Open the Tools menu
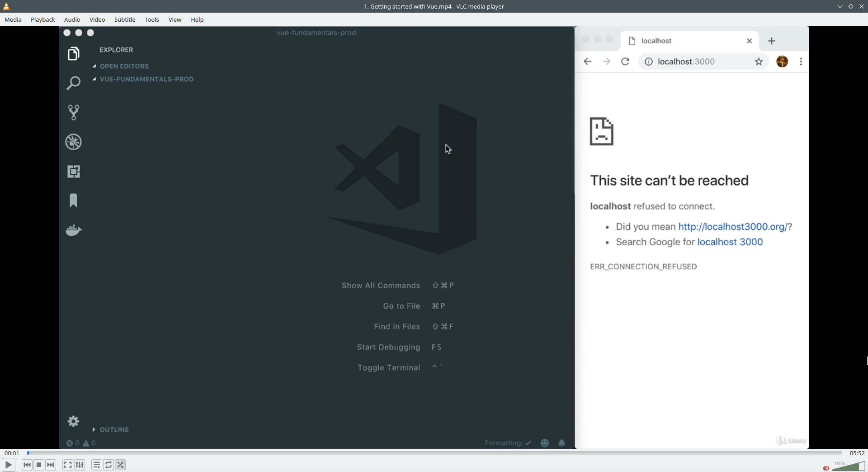This screenshot has width=868, height=472. pyautogui.click(x=152, y=19)
